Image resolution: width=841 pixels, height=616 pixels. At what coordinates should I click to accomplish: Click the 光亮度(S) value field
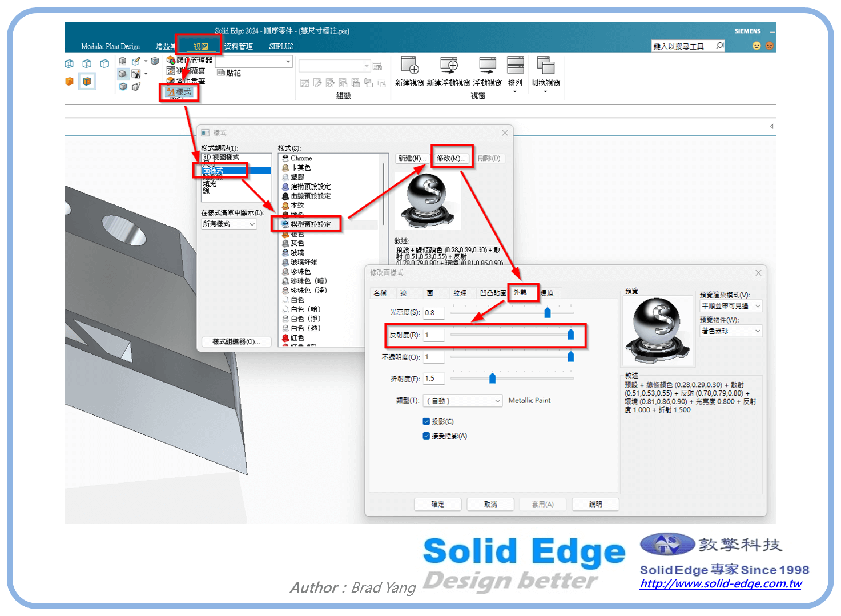pos(433,313)
